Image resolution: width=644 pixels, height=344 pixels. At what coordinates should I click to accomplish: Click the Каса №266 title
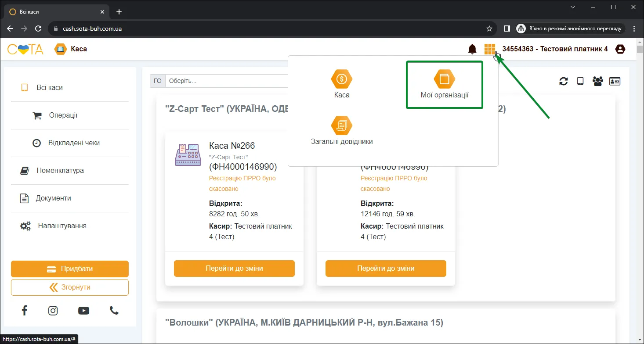232,146
